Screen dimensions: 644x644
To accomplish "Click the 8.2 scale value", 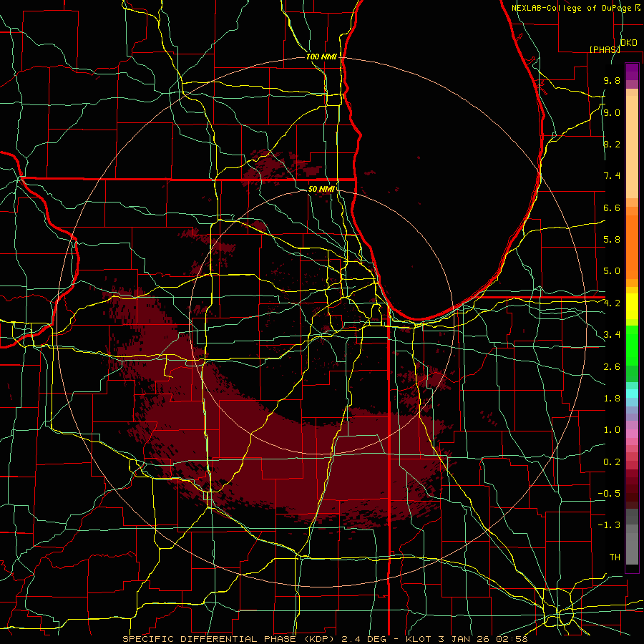I will coord(612,145).
